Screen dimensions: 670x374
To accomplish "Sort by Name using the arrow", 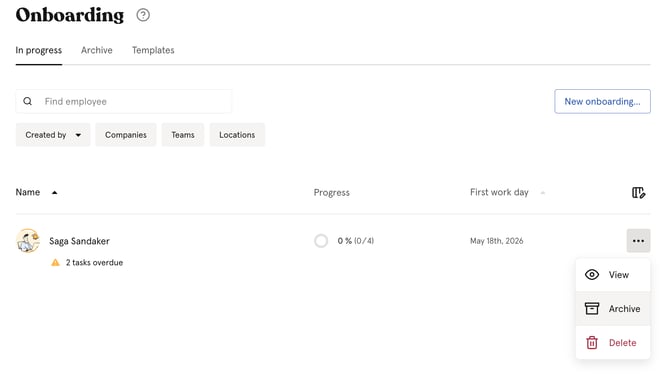I will pos(54,193).
